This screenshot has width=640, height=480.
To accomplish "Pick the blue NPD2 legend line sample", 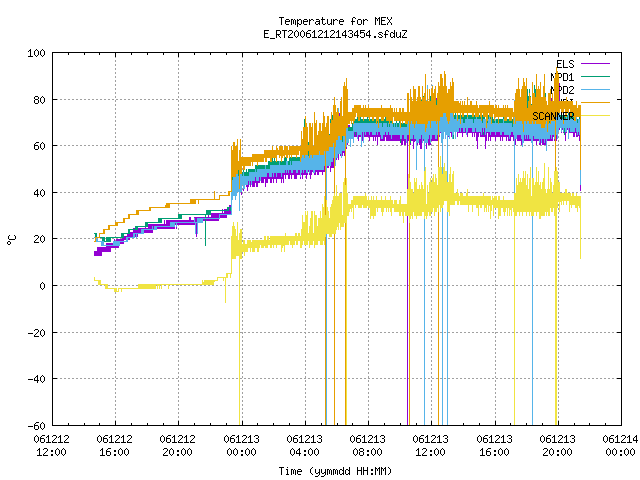I will click(595, 89).
